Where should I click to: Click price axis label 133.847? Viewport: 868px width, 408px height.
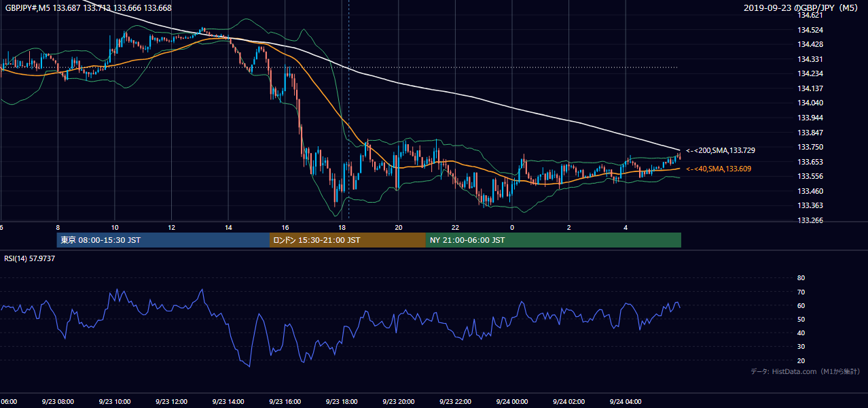pyautogui.click(x=810, y=133)
